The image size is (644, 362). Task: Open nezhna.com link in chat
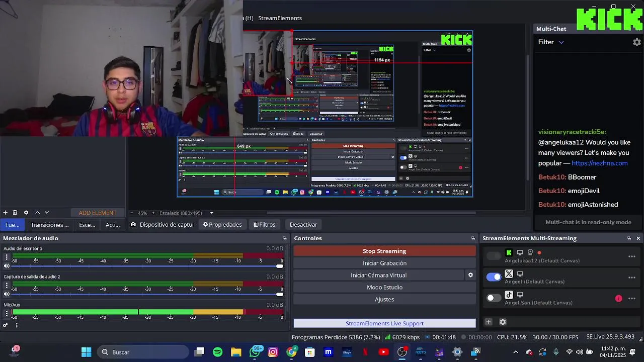click(x=599, y=163)
